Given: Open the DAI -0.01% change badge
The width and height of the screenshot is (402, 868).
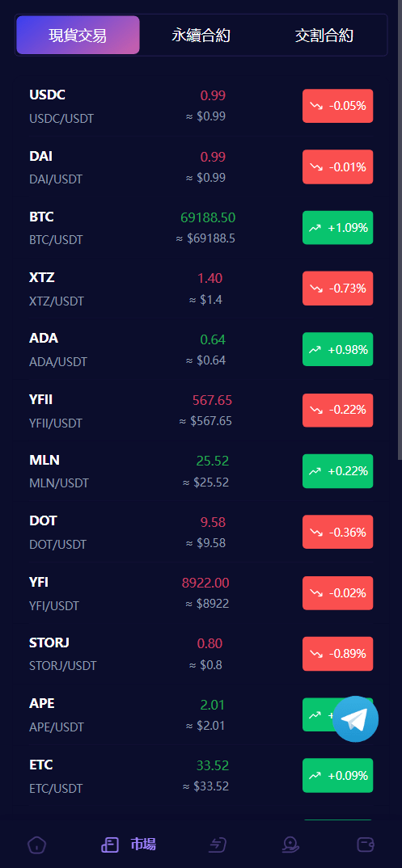Looking at the screenshot, I should pos(338,166).
